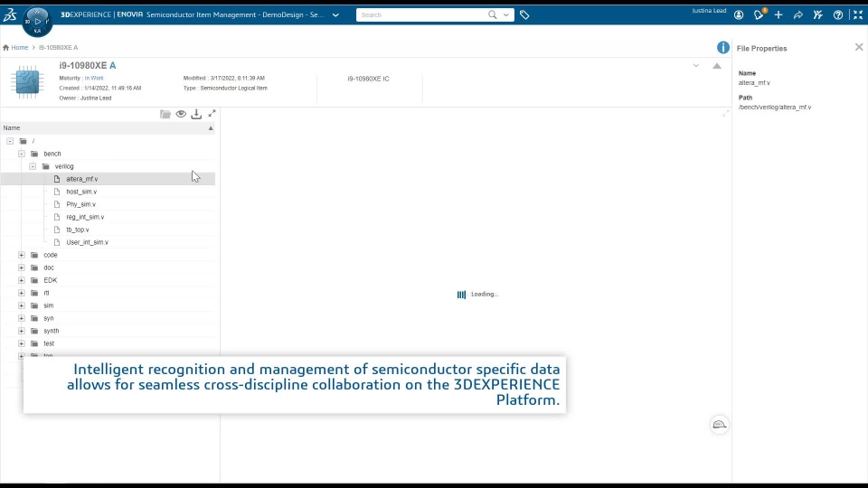Click the folder icon in file toolbar

(165, 114)
